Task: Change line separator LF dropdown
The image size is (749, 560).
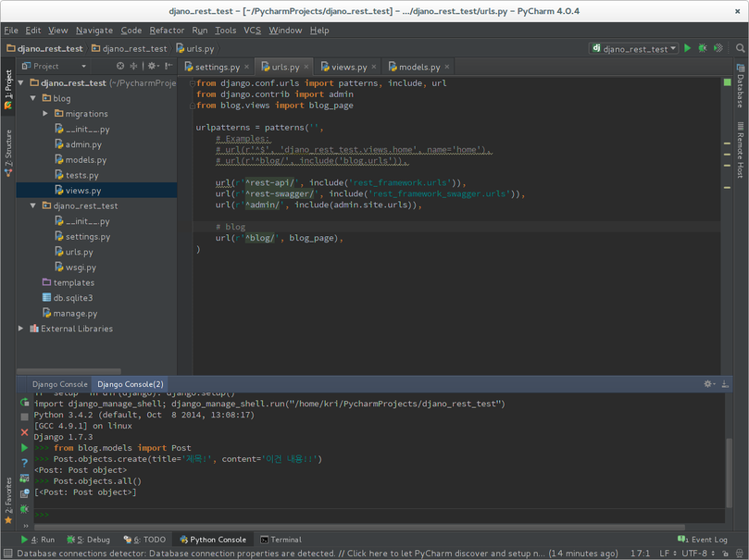Action: coord(668,554)
